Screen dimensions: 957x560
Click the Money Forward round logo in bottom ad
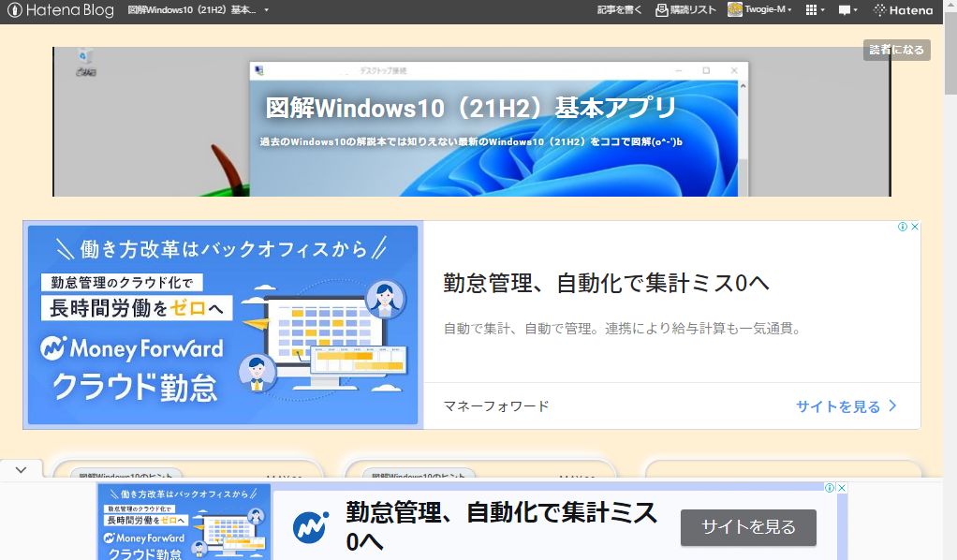click(310, 527)
